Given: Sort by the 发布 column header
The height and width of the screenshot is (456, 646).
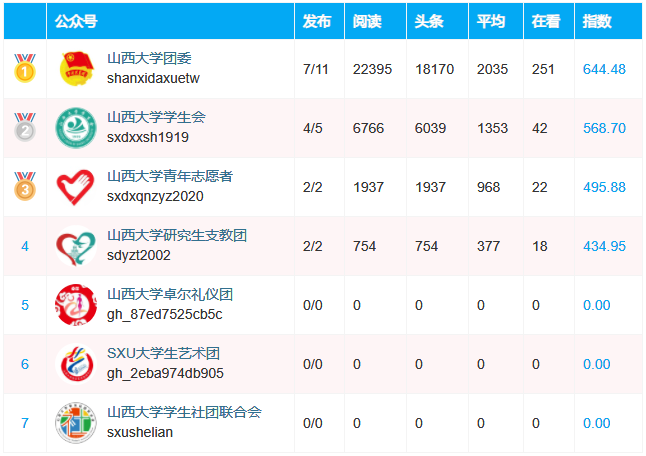Looking at the screenshot, I should tap(317, 21).
